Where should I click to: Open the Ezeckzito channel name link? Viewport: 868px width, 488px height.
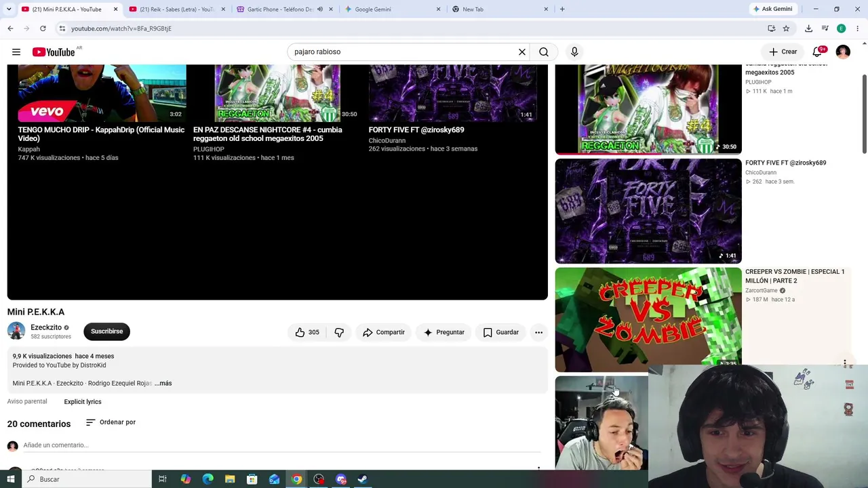46,327
